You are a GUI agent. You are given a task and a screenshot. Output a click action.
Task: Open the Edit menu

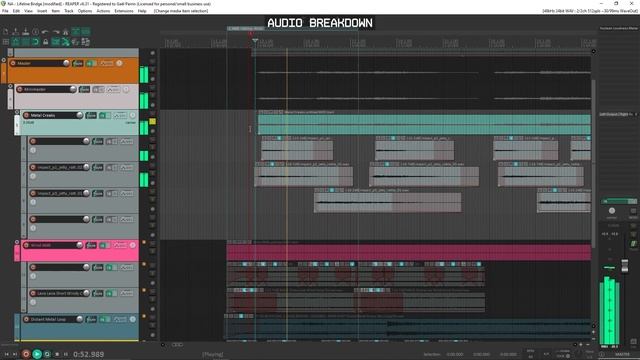pos(16,11)
